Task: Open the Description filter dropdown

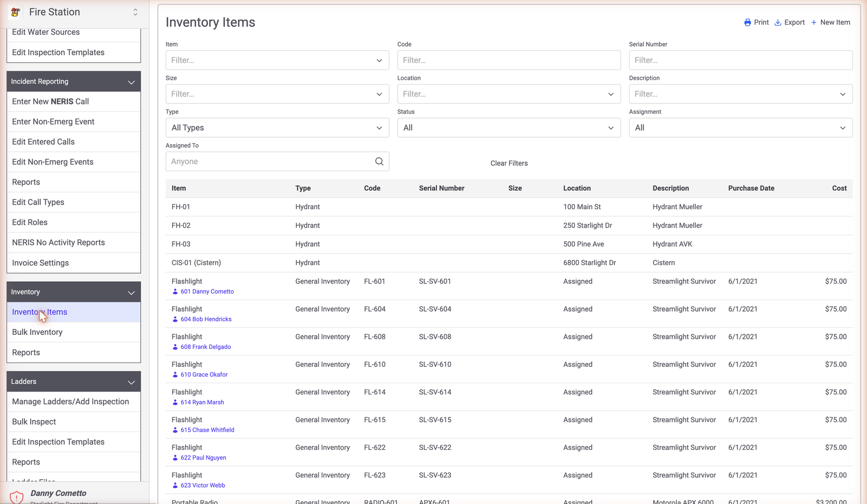Action: [x=741, y=94]
